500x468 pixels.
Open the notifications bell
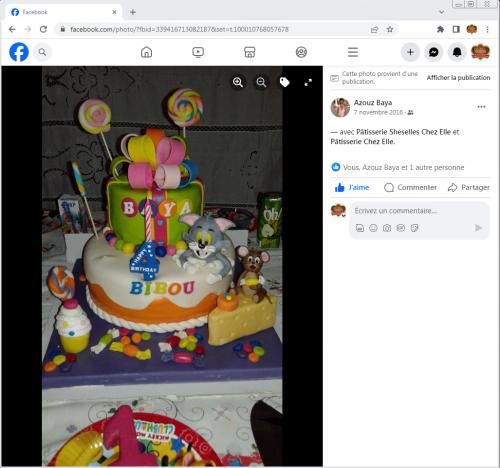coord(457,52)
